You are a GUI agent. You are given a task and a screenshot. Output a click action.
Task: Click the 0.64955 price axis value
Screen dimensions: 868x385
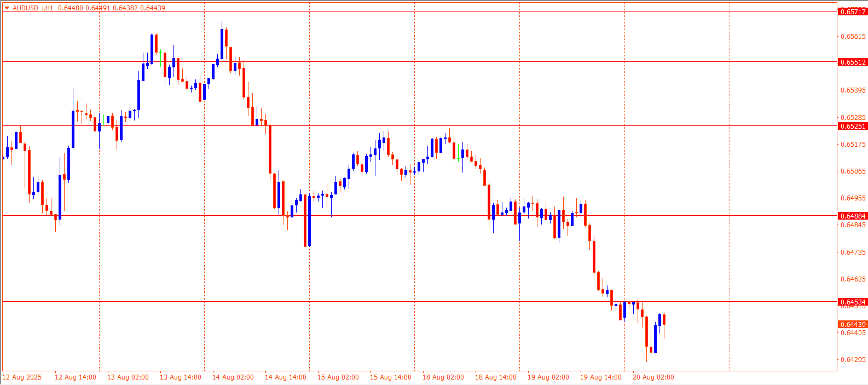click(853, 198)
